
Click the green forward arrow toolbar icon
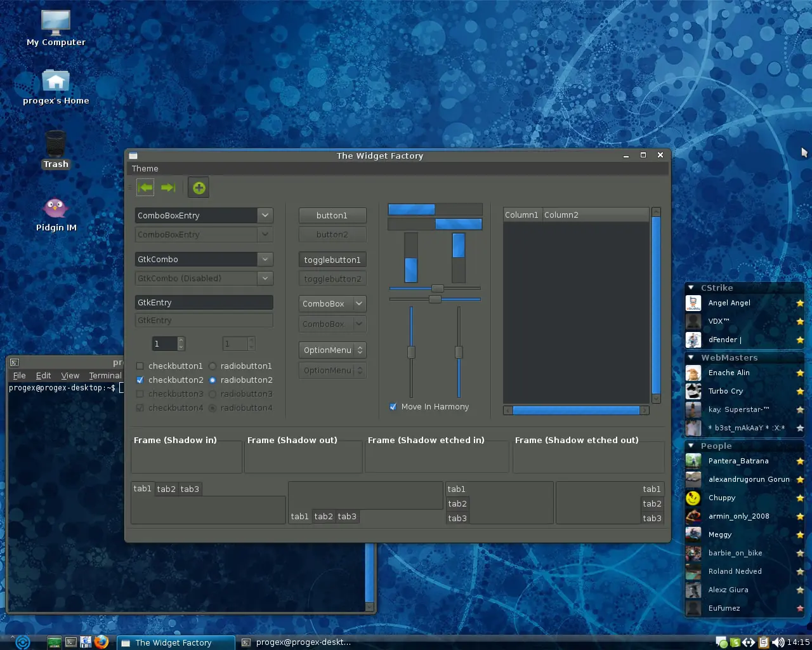(168, 187)
